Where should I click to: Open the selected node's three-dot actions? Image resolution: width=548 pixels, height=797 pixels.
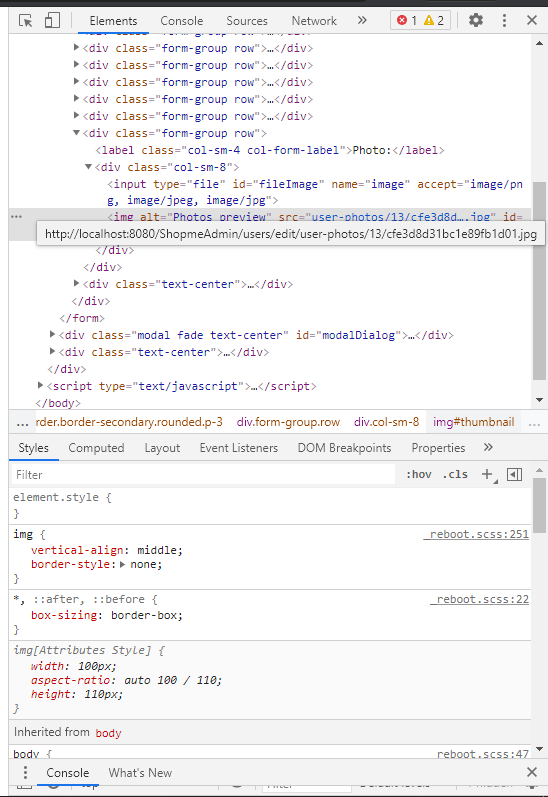(x=17, y=217)
